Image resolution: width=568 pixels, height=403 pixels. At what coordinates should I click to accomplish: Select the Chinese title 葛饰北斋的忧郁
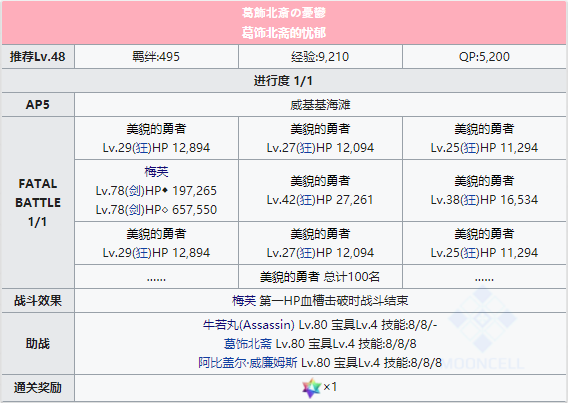tap(284, 33)
